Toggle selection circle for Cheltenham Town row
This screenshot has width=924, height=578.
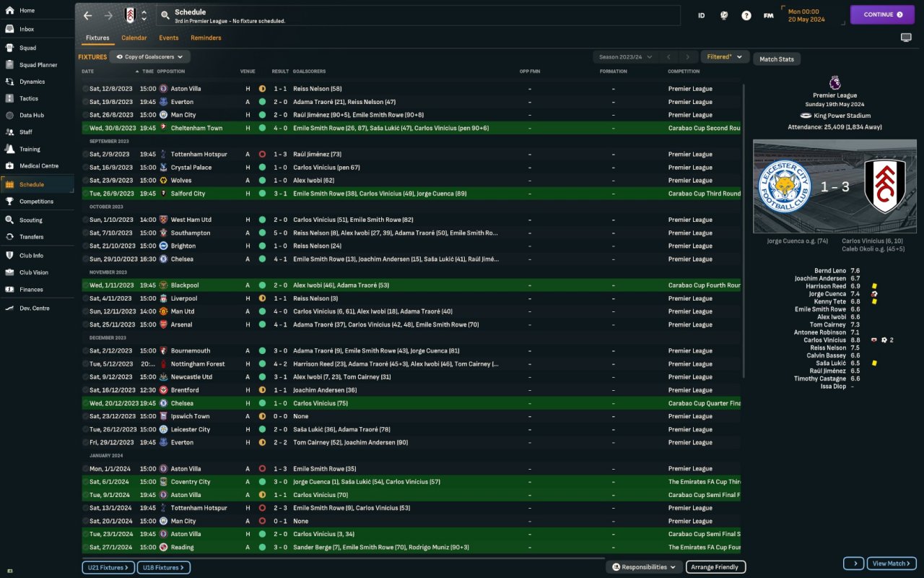pos(85,128)
